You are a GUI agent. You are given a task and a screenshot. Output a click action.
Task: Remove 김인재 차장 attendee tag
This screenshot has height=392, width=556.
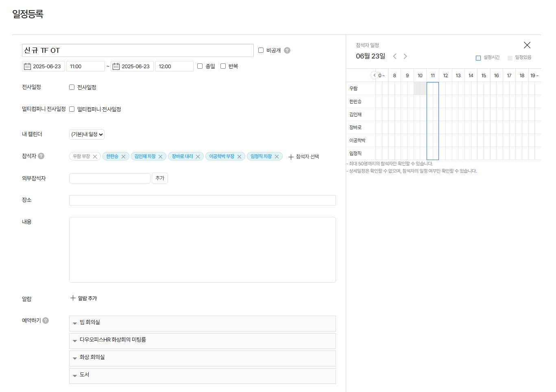pos(161,157)
